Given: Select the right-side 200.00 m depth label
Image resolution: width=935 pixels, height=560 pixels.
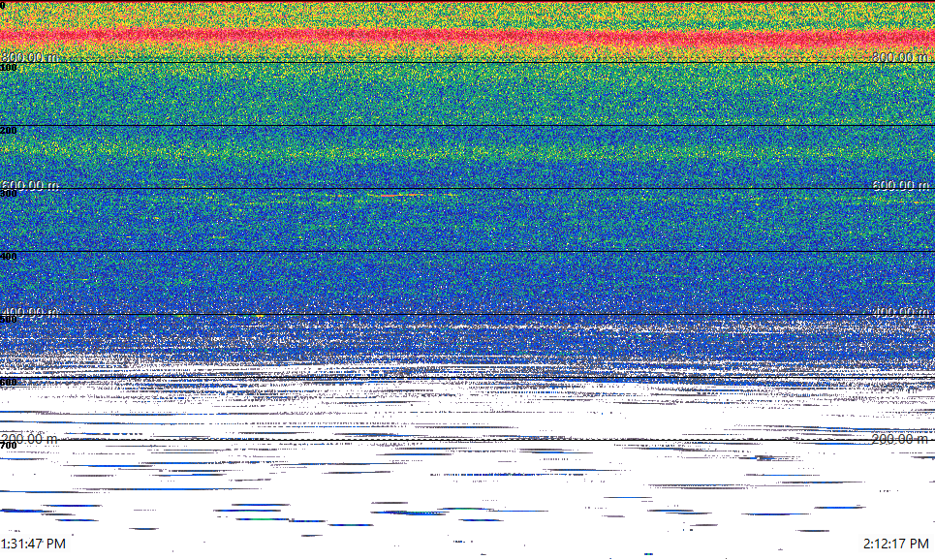Looking at the screenshot, I should pyautogui.click(x=900, y=440).
